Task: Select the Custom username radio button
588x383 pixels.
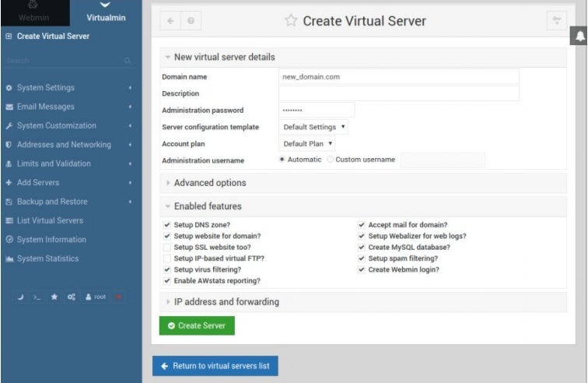Action: [330, 160]
